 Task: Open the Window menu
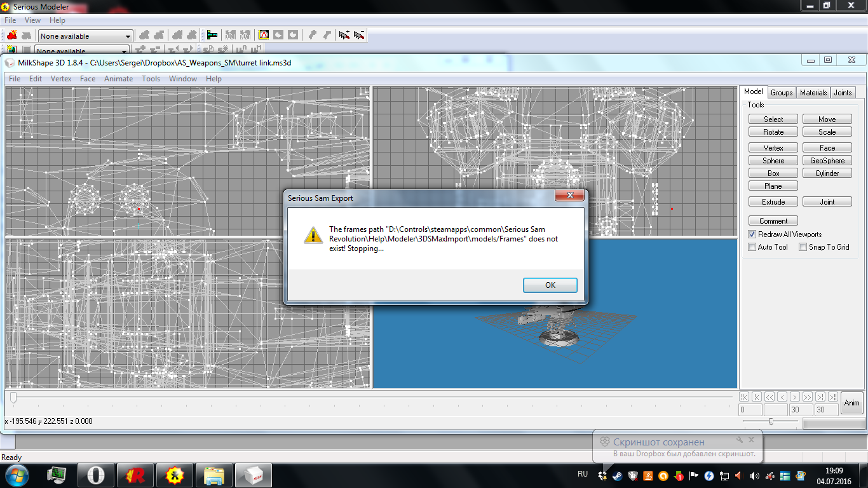[183, 79]
